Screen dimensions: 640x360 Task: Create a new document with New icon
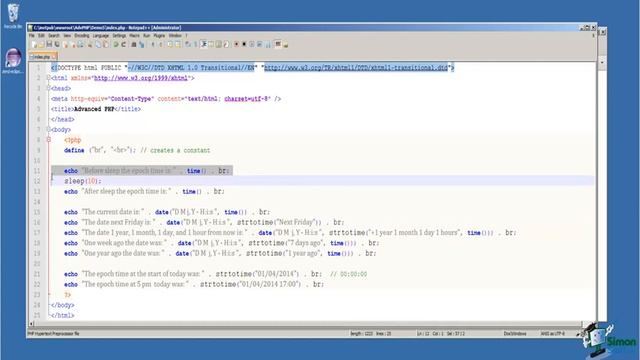pyautogui.click(x=33, y=44)
